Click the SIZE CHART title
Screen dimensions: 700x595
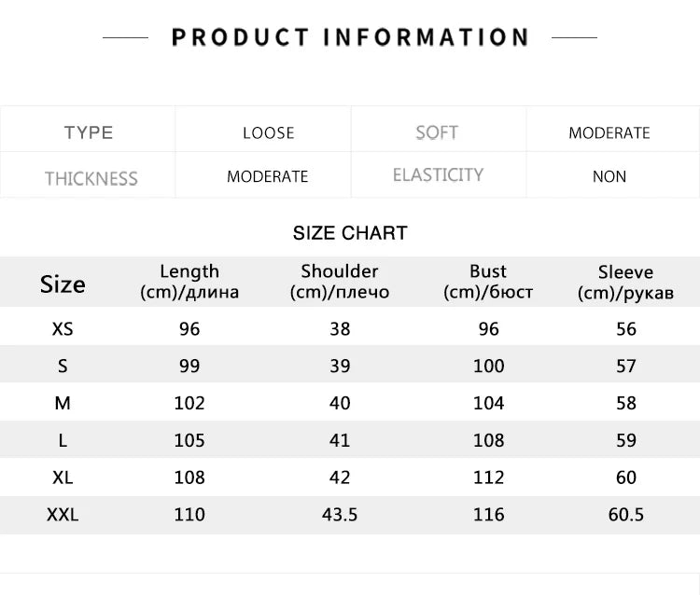pos(350,233)
